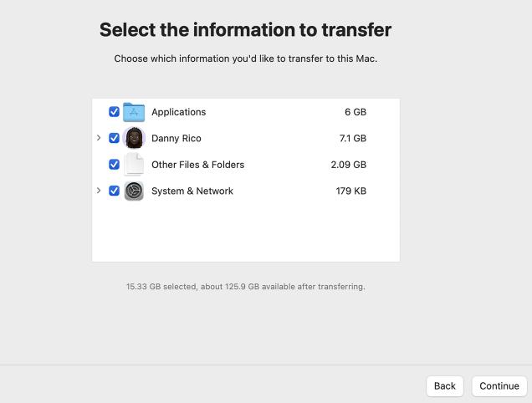Uncheck the Applications checkbox
This screenshot has height=403, width=532.
click(x=115, y=112)
